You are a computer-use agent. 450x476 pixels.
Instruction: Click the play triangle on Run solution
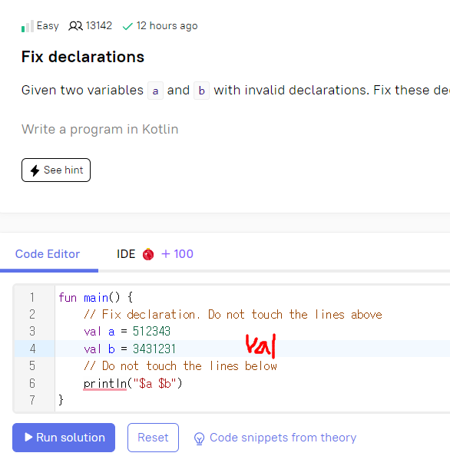[x=28, y=437]
